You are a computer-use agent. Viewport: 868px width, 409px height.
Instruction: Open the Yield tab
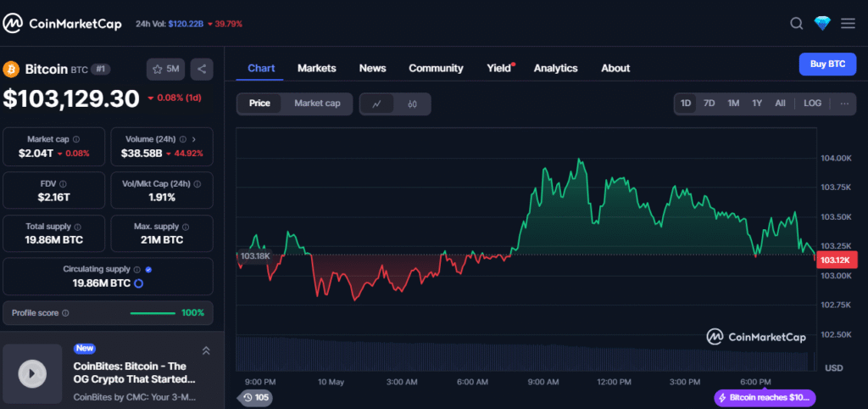(498, 68)
